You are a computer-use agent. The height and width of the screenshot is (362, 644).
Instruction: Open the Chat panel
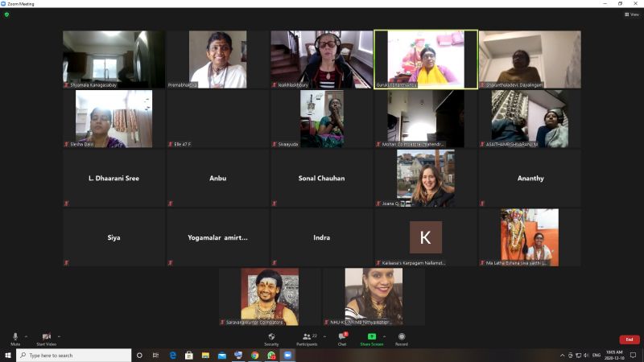click(342, 337)
